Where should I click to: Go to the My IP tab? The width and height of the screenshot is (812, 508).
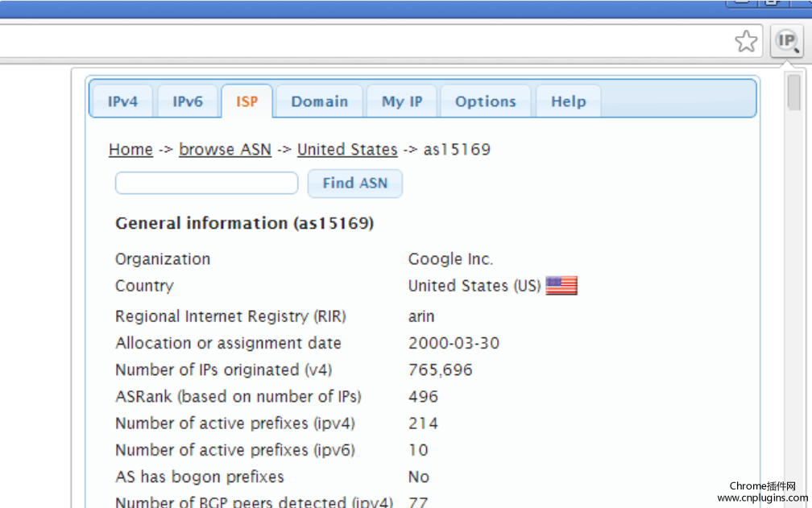(x=402, y=101)
